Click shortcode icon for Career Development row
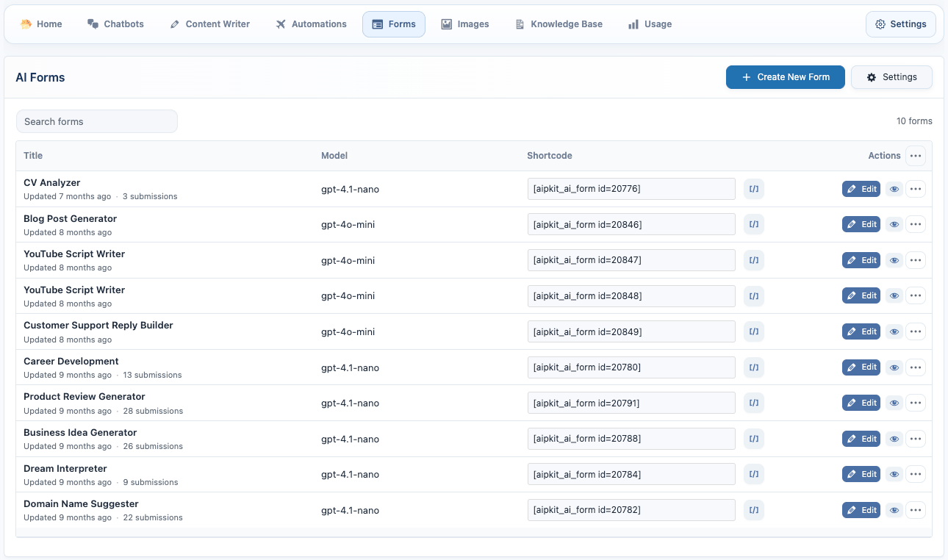The height and width of the screenshot is (560, 948). (x=753, y=367)
